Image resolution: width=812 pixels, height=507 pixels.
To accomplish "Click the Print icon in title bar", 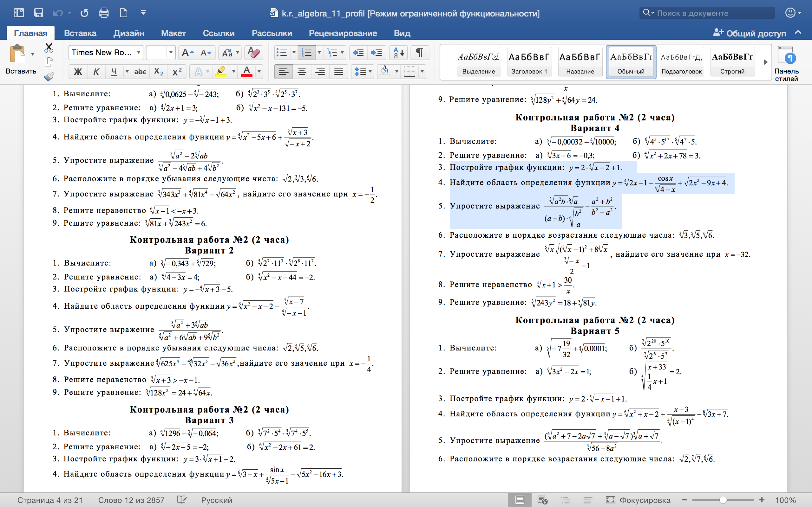I will point(104,13).
